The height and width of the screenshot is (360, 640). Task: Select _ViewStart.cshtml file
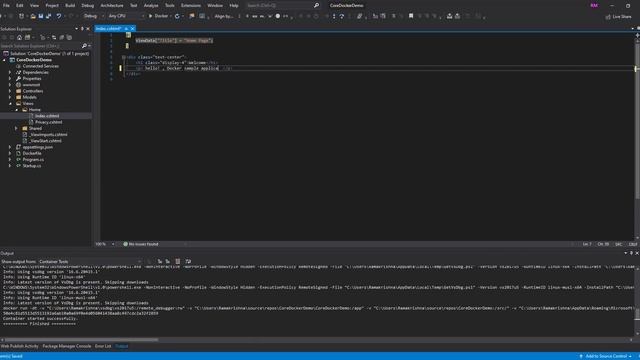click(x=45, y=141)
